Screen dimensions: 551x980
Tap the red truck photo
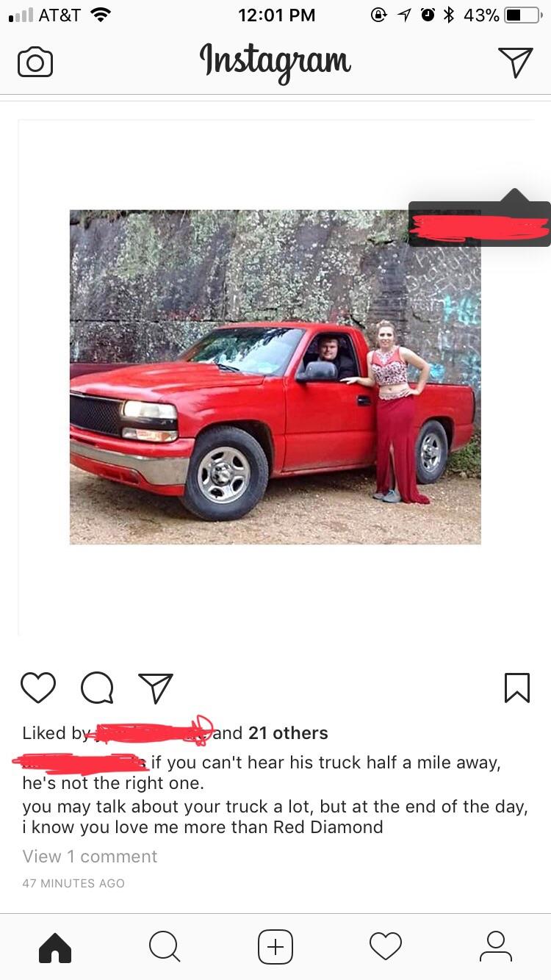coord(275,377)
